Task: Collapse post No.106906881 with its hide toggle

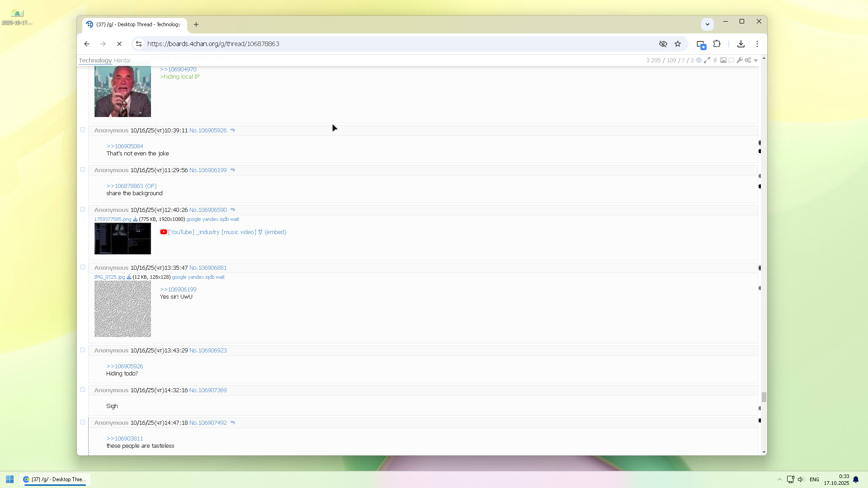Action: pos(83,267)
